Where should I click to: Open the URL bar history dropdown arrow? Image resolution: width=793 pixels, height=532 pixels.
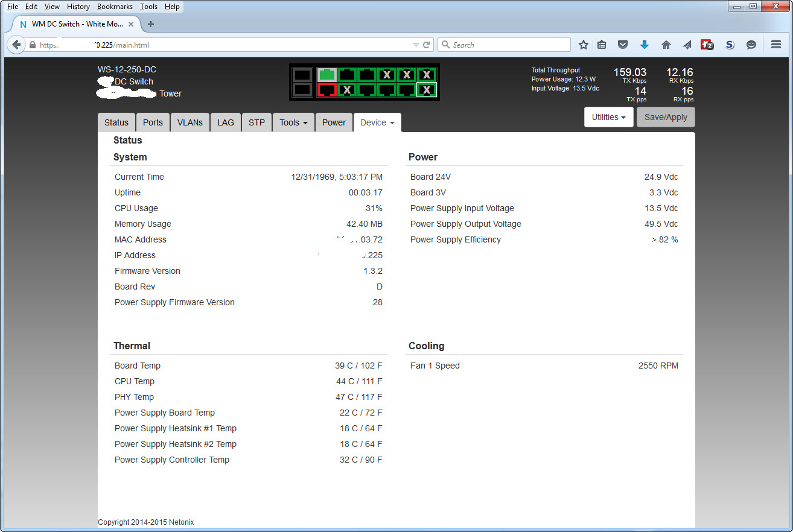(x=415, y=45)
